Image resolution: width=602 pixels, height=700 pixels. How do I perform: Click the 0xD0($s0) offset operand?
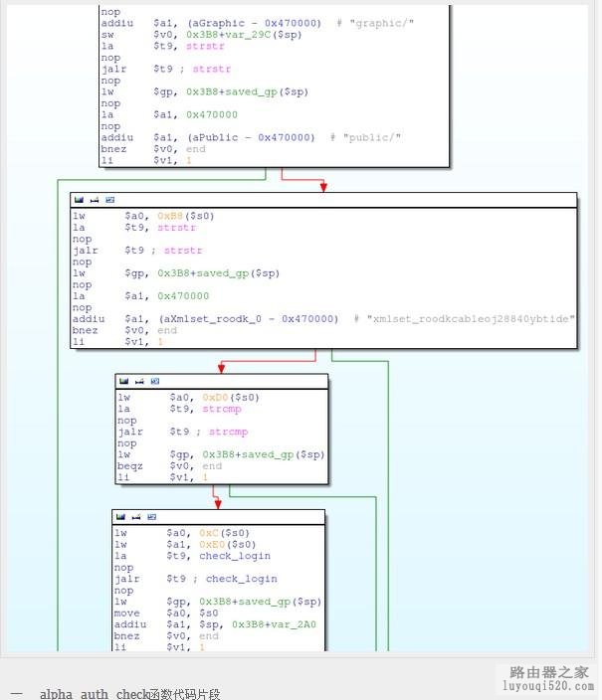coord(231,398)
